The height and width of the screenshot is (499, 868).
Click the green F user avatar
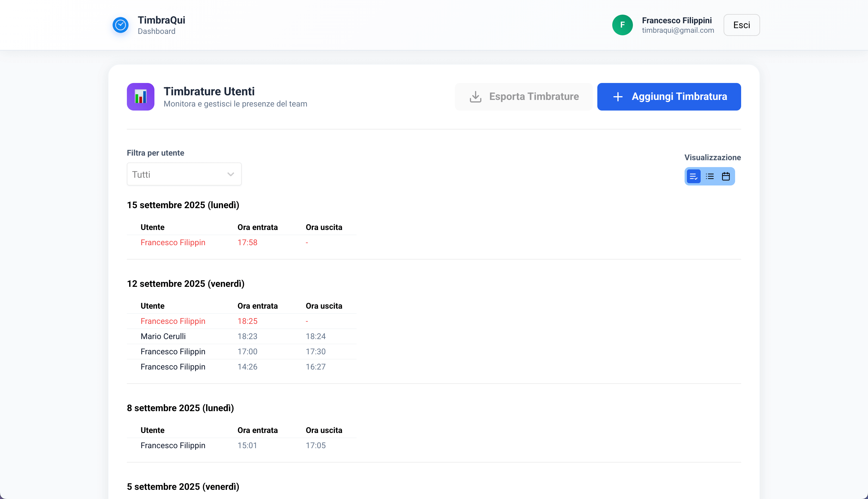point(622,25)
